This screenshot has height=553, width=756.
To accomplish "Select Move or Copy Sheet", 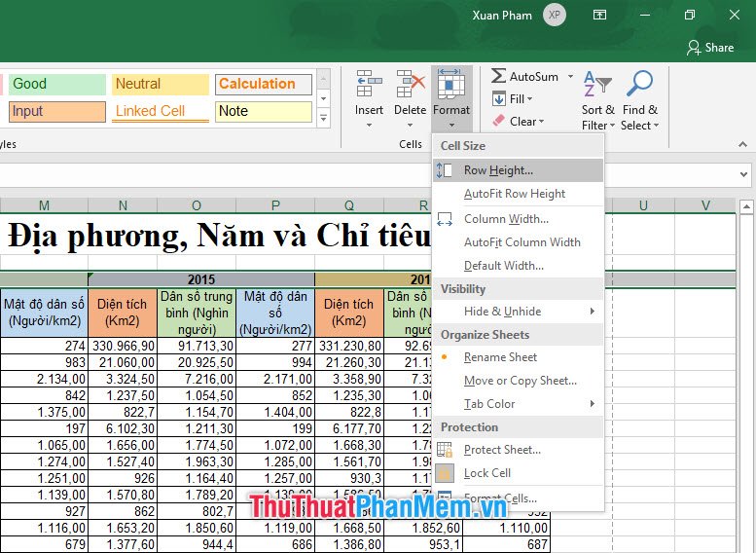I will [x=519, y=381].
